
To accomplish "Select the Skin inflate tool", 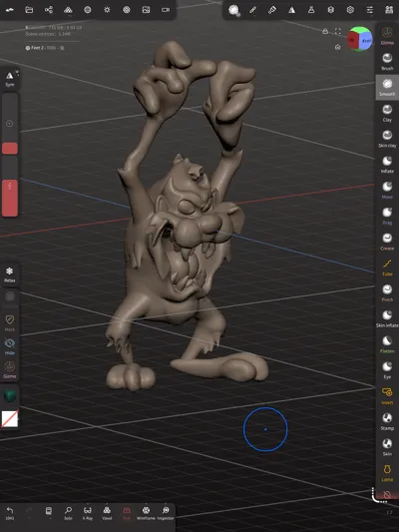I will [x=387, y=318].
